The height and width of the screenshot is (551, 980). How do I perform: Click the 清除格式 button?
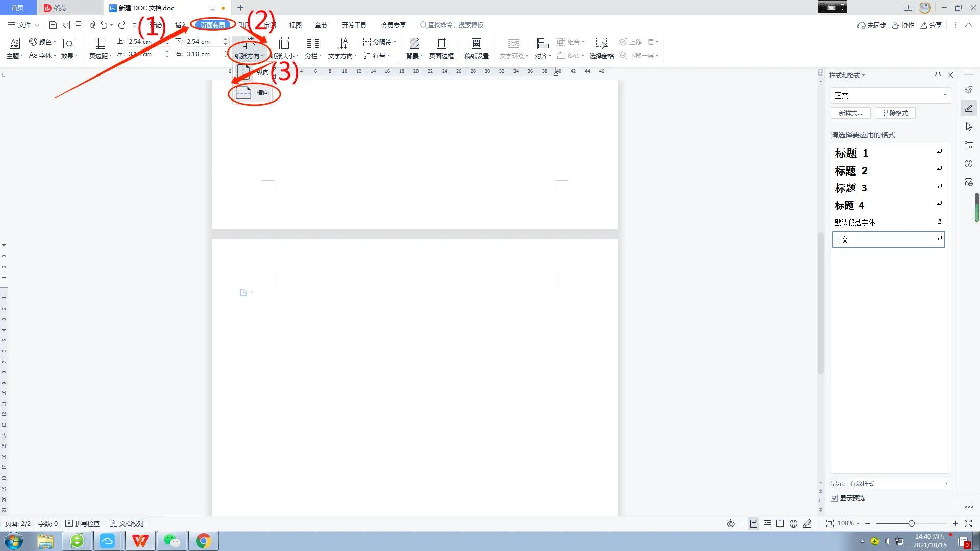pyautogui.click(x=896, y=113)
